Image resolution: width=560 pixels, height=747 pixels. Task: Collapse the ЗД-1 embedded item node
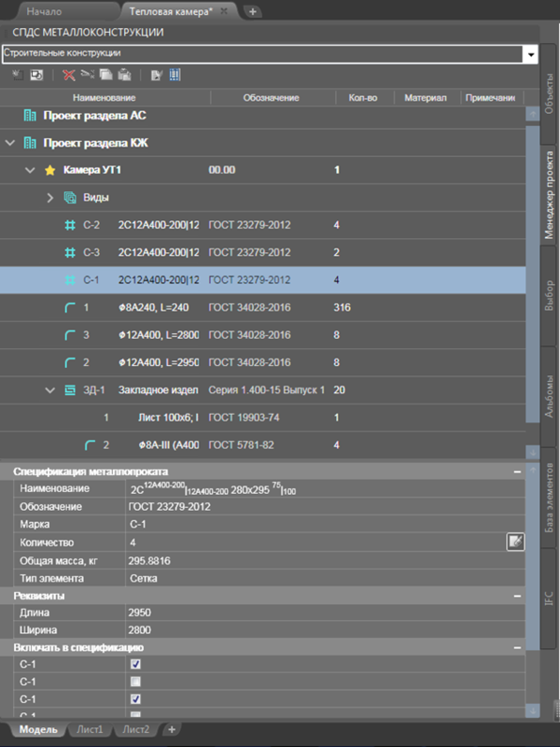click(x=50, y=390)
